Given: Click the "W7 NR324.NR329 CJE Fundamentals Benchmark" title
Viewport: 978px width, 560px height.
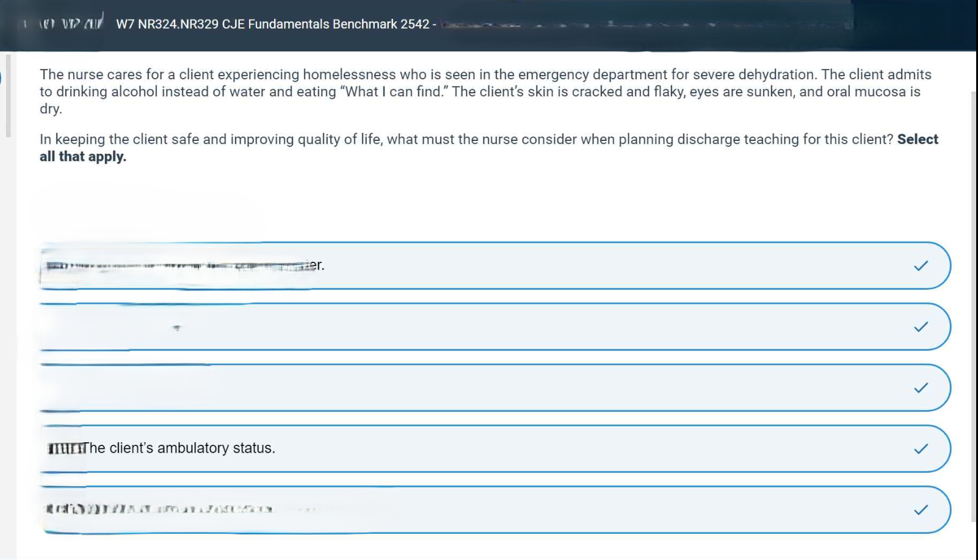Looking at the screenshot, I should pos(273,24).
